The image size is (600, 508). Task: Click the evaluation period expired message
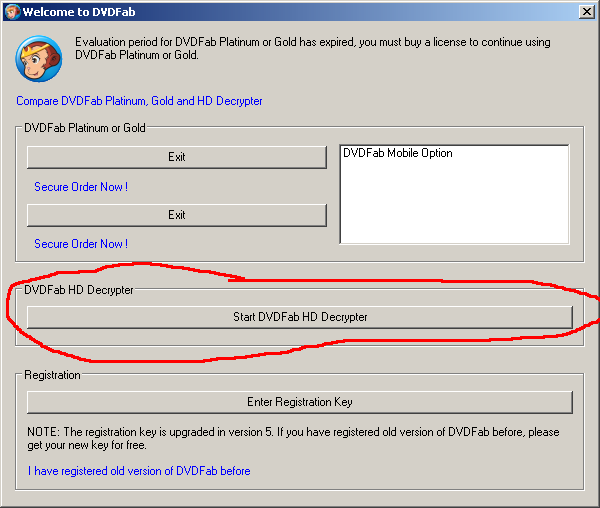pos(313,49)
